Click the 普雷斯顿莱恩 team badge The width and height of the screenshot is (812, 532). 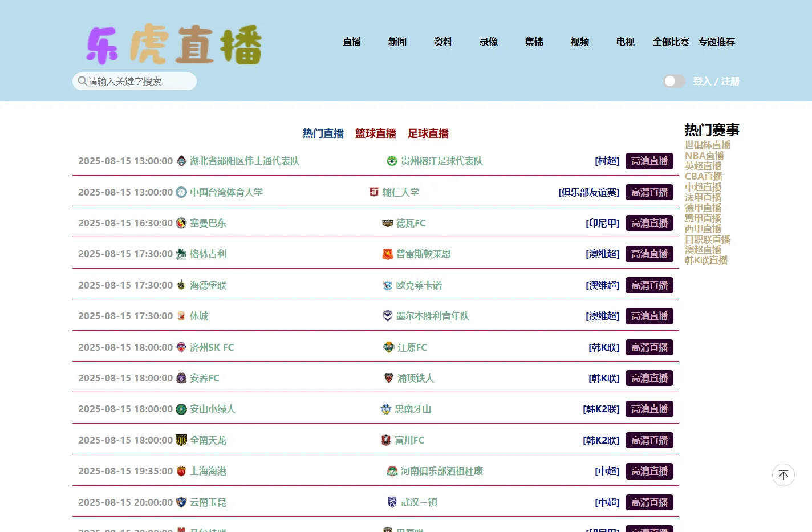coord(388,254)
